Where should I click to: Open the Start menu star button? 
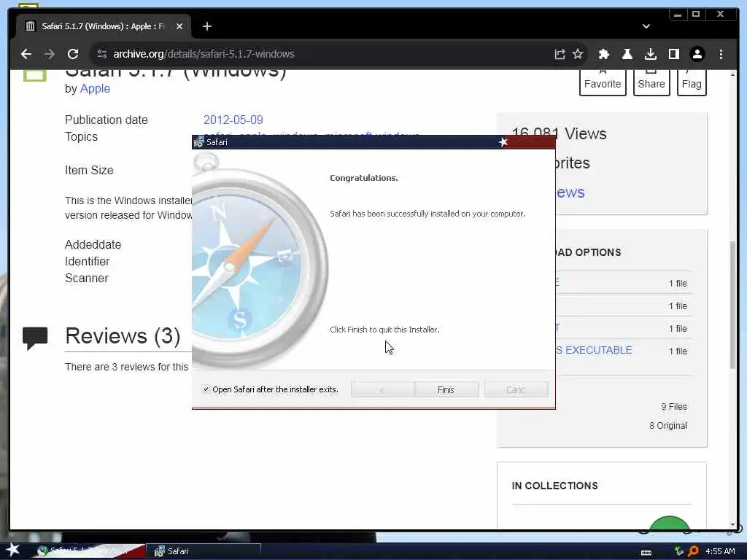pyautogui.click(x=13, y=550)
